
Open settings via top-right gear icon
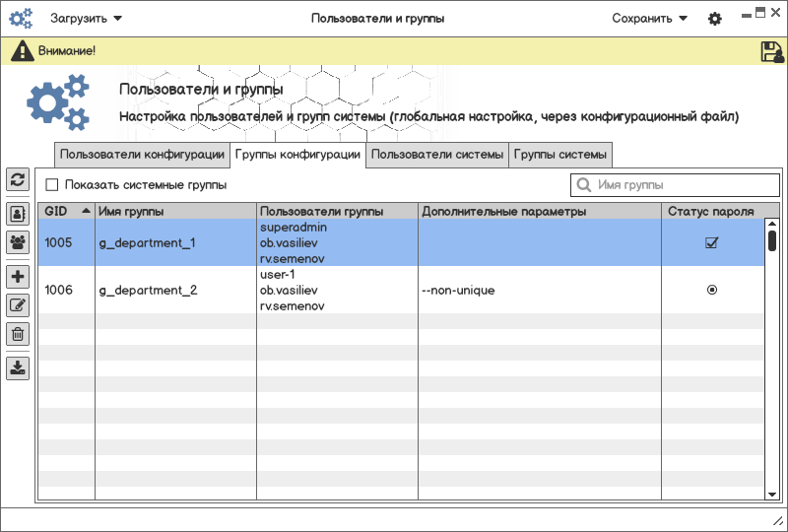click(x=715, y=19)
